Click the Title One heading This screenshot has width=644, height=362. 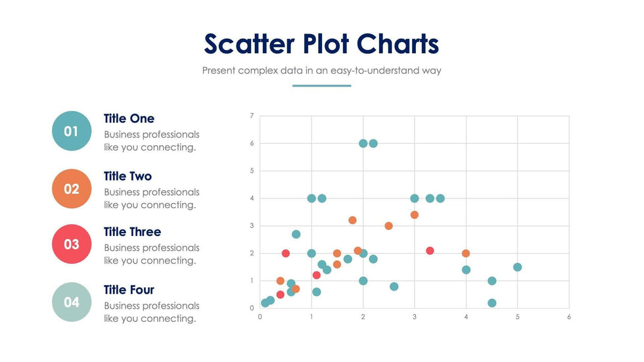129,119
